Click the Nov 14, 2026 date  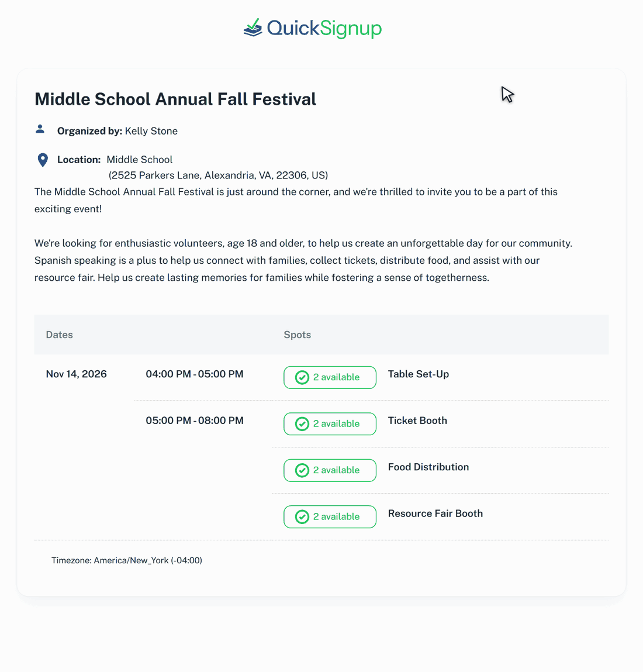76,374
